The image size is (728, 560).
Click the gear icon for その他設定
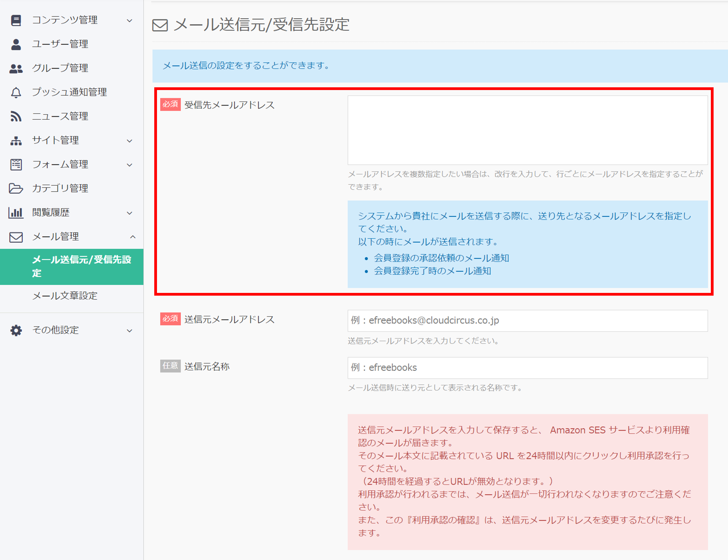click(x=16, y=330)
